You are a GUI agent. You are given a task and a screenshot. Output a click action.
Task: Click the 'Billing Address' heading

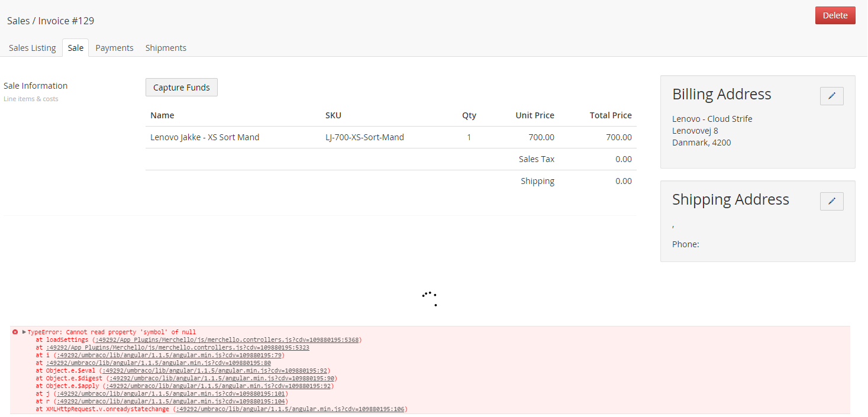722,94
